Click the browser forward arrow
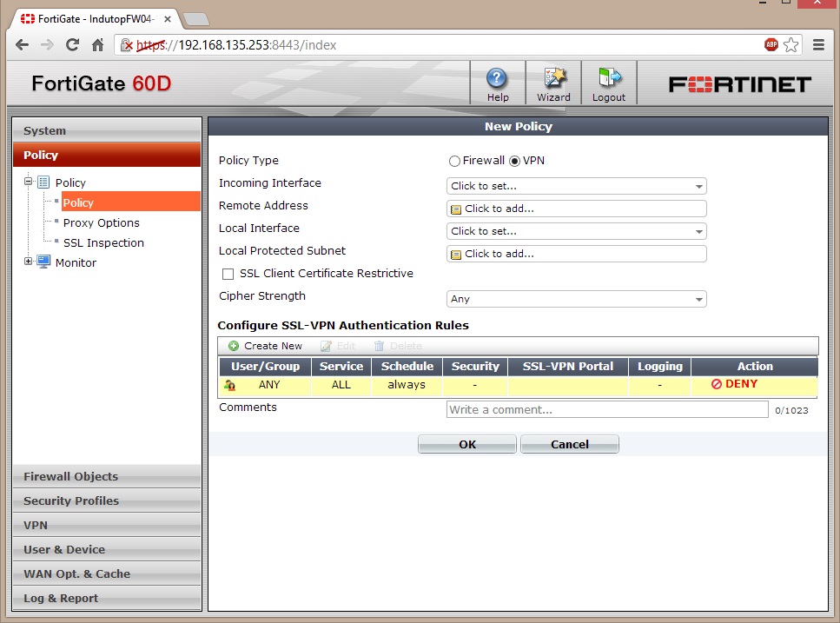Image resolution: width=840 pixels, height=623 pixels. coord(47,45)
